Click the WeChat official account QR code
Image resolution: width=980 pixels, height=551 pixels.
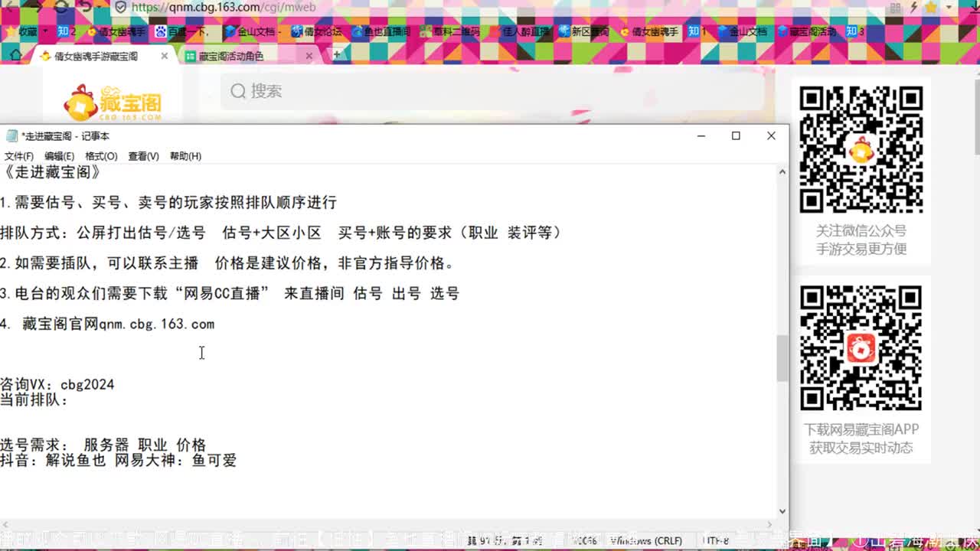pos(861,149)
